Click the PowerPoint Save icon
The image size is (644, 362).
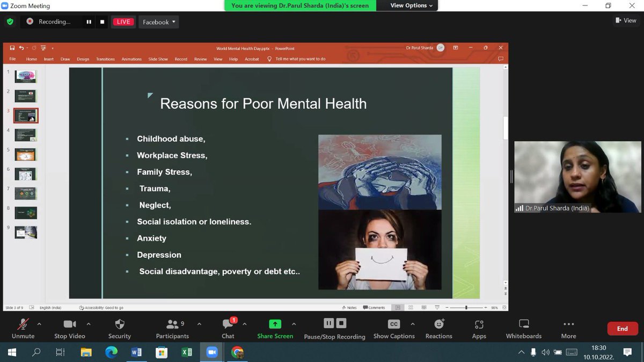point(12,48)
